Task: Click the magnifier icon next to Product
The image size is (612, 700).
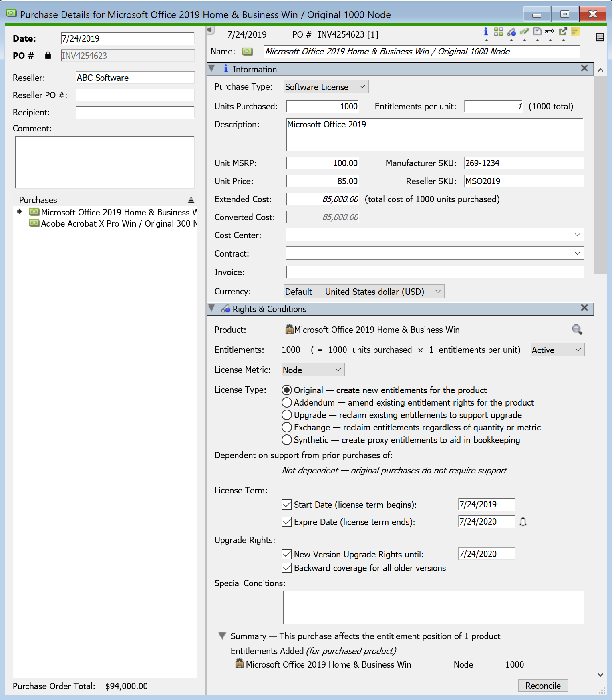Action: [577, 330]
